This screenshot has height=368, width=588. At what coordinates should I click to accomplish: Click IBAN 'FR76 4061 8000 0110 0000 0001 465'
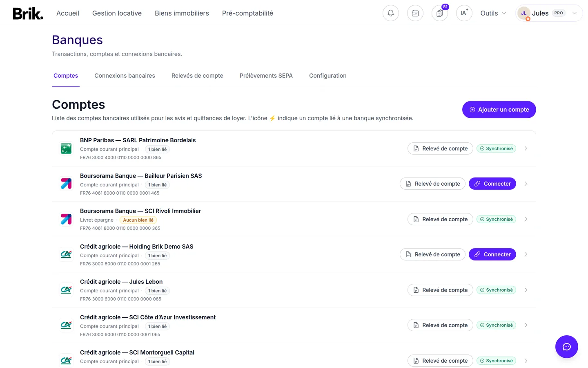tap(120, 193)
